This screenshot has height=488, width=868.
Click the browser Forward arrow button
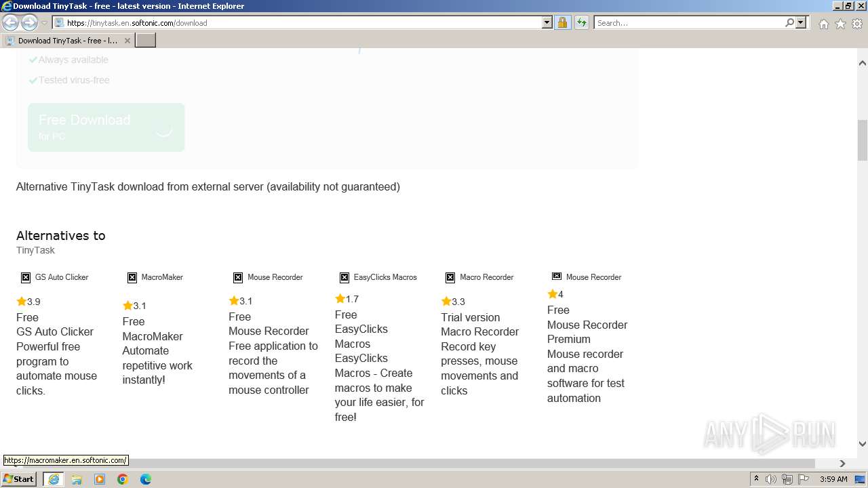click(x=29, y=23)
